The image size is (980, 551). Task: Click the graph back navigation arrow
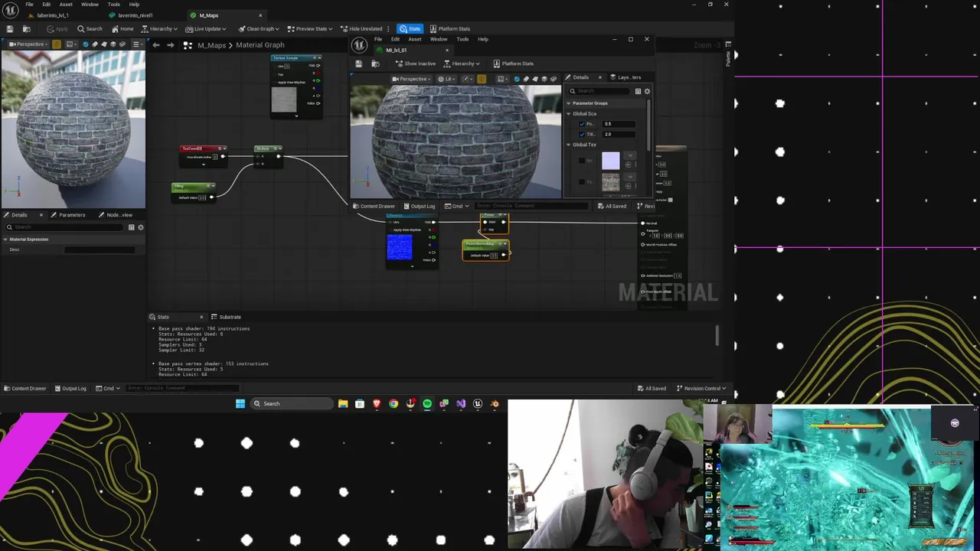pos(156,45)
